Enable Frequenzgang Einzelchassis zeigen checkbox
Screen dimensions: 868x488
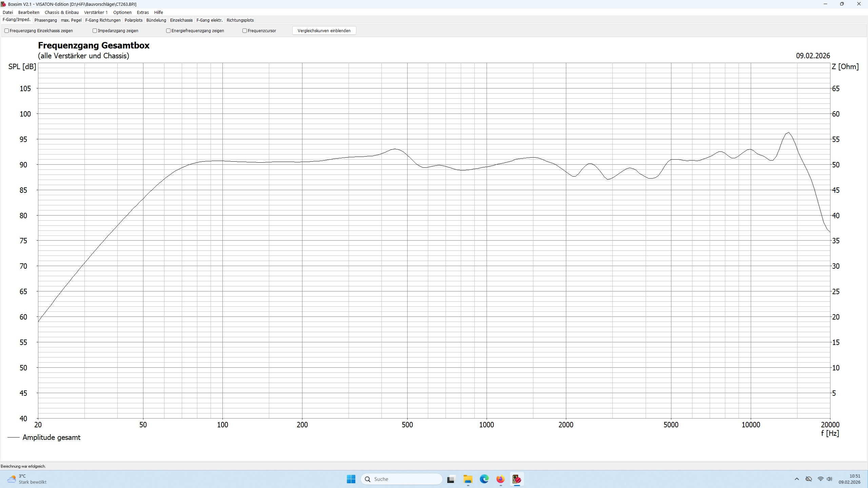[6, 31]
